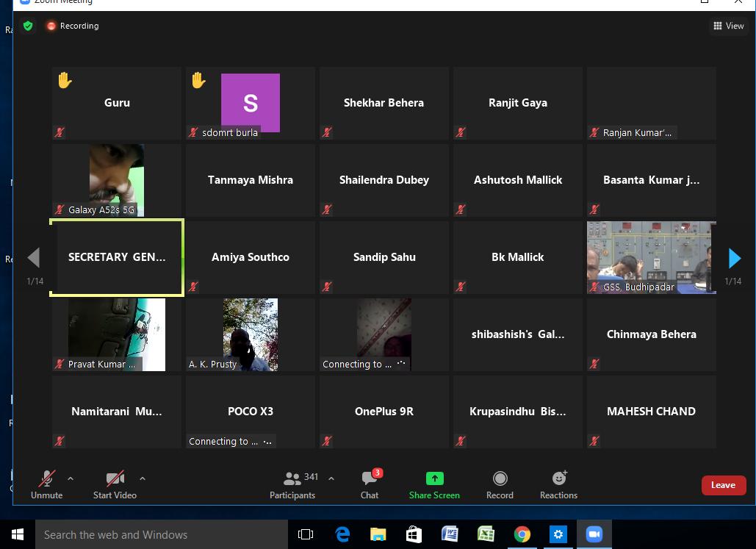The image size is (756, 549).
Task: Click muted mic icon on Shailendra Dubey tile
Action: pyautogui.click(x=328, y=209)
